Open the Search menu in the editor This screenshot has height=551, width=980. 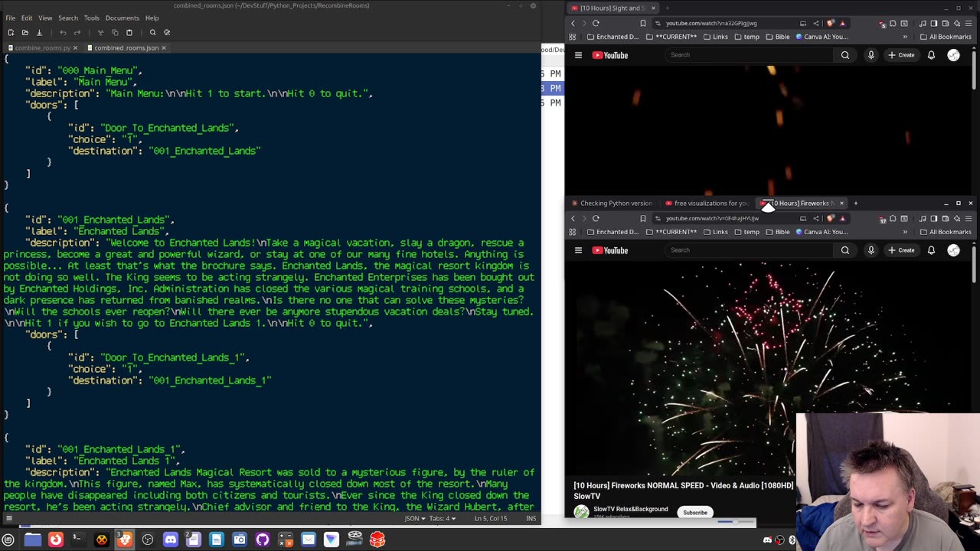tap(68, 18)
